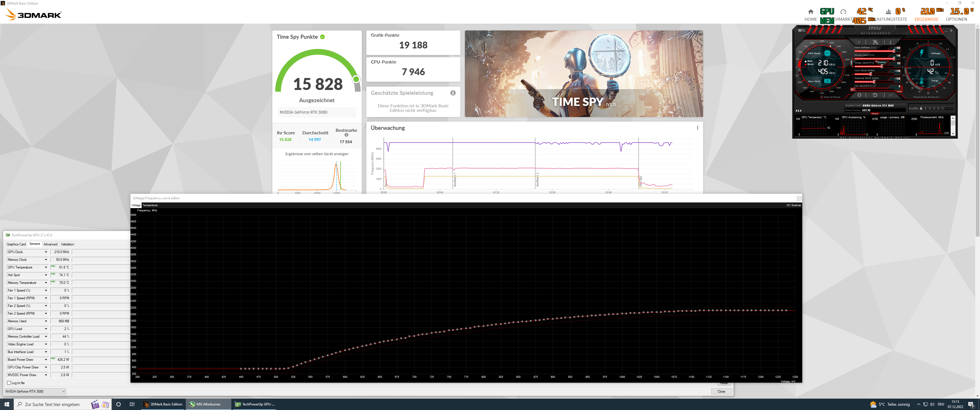Screen dimensions: 980x410
Task: Click the Core Clock slider handle
Action: 871,74
